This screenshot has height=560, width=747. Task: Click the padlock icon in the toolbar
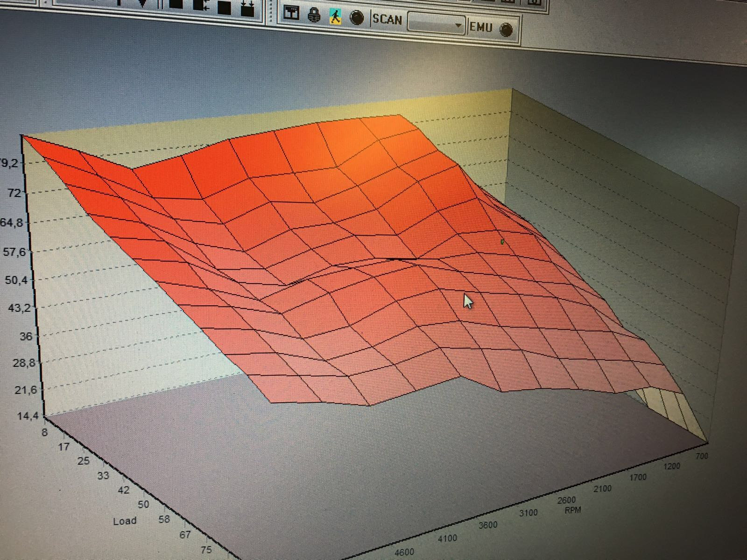[x=314, y=15]
